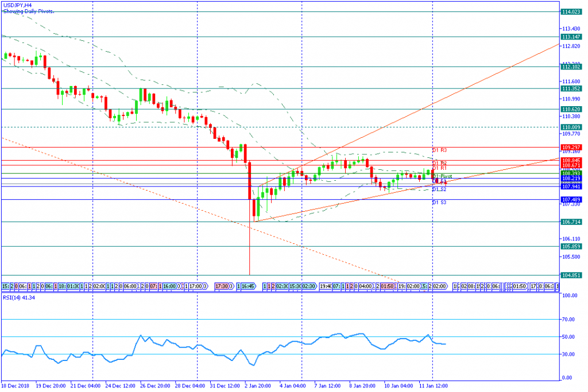Click the 16:45 green event marker
The width and height of the screenshot is (588, 392).
(247, 286)
